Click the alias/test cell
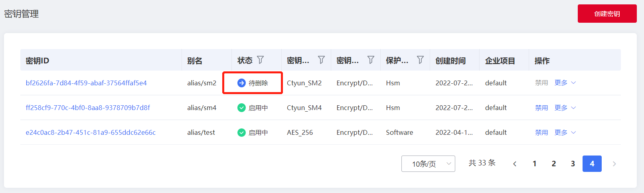Viewport: 644px width, 193px height. [201, 132]
